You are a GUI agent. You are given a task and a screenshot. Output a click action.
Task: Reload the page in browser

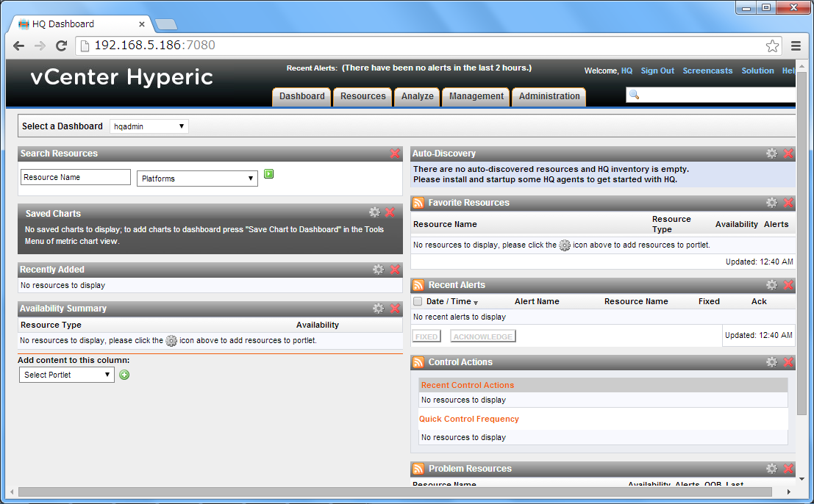[61, 46]
